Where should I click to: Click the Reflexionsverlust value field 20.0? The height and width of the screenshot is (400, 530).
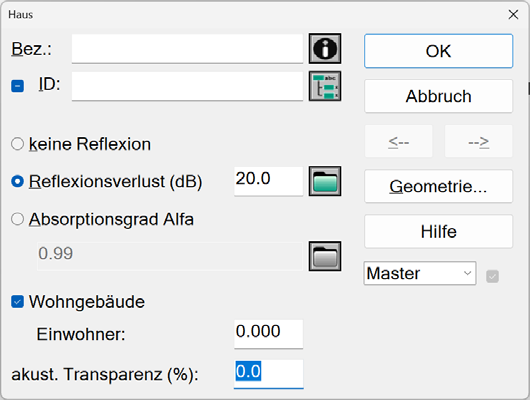(x=268, y=181)
